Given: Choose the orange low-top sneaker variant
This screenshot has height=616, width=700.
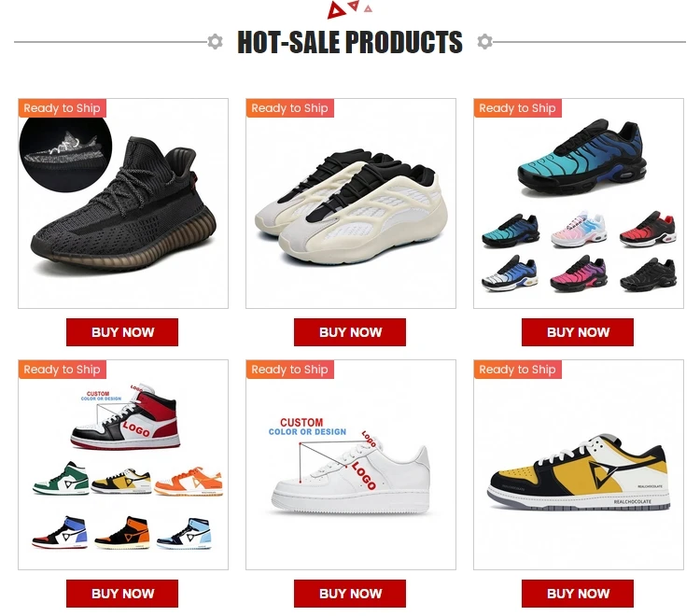Looking at the screenshot, I should pos(189,482).
